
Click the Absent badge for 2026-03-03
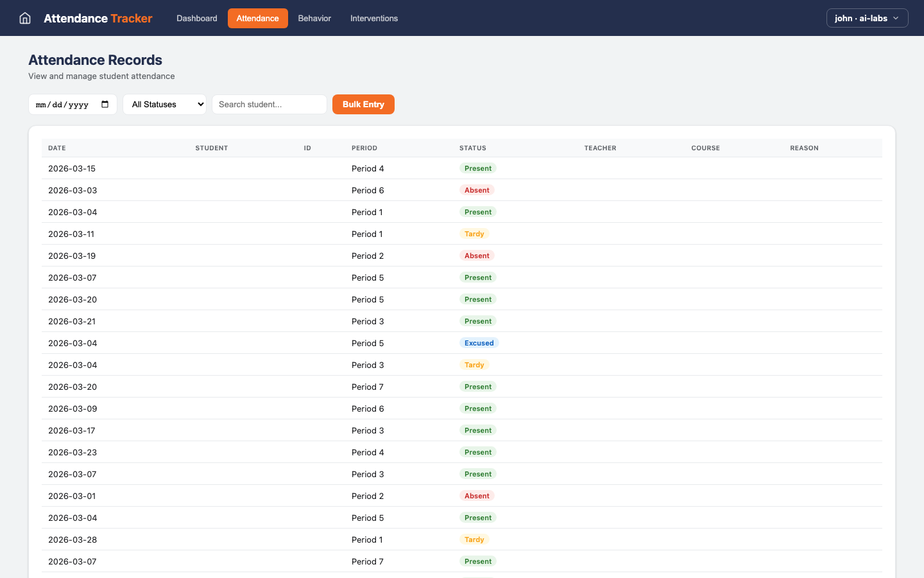(x=477, y=190)
